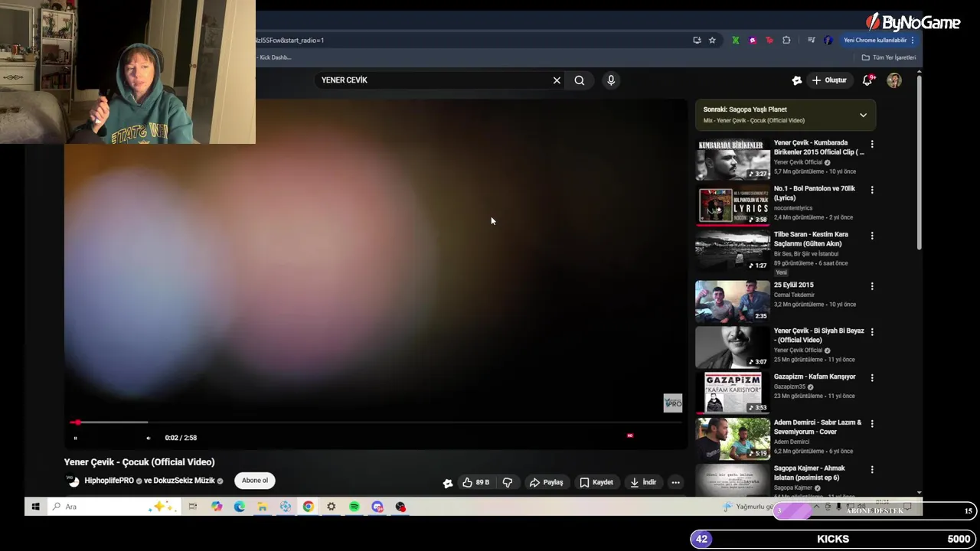Open the green X browser extension
Viewport: 980px width, 551px height.
[x=736, y=41]
